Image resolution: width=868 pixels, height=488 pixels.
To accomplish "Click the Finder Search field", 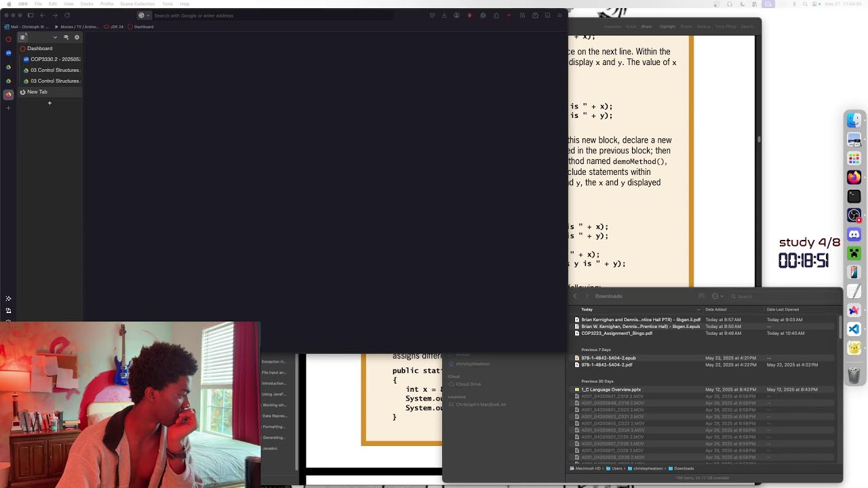I will click(x=783, y=296).
